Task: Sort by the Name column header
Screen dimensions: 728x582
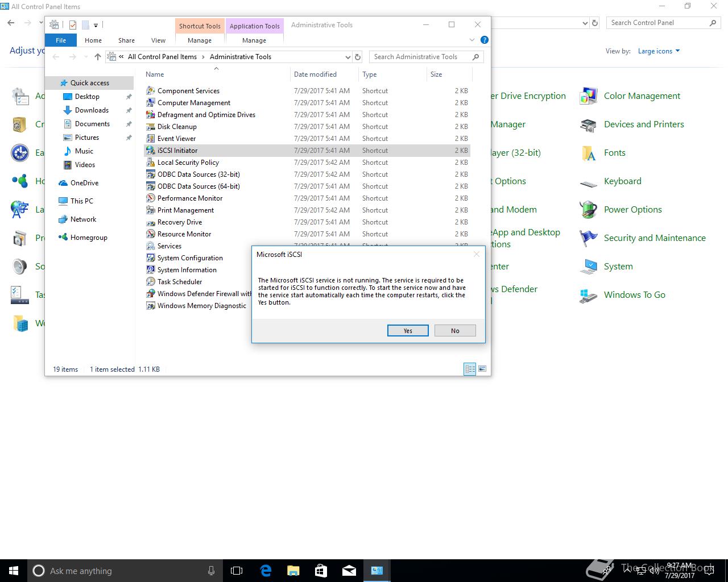Action: [216, 74]
